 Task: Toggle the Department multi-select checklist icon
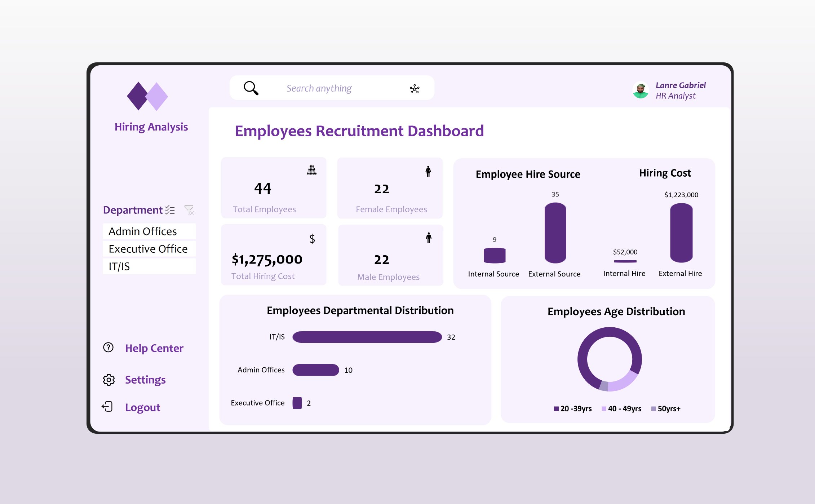click(x=170, y=210)
